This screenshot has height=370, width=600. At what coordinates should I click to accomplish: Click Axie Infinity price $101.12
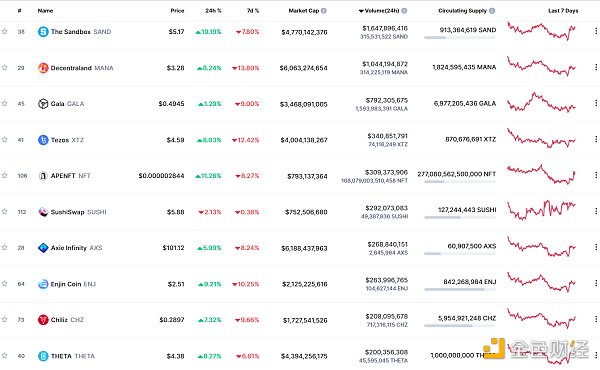[x=173, y=248]
